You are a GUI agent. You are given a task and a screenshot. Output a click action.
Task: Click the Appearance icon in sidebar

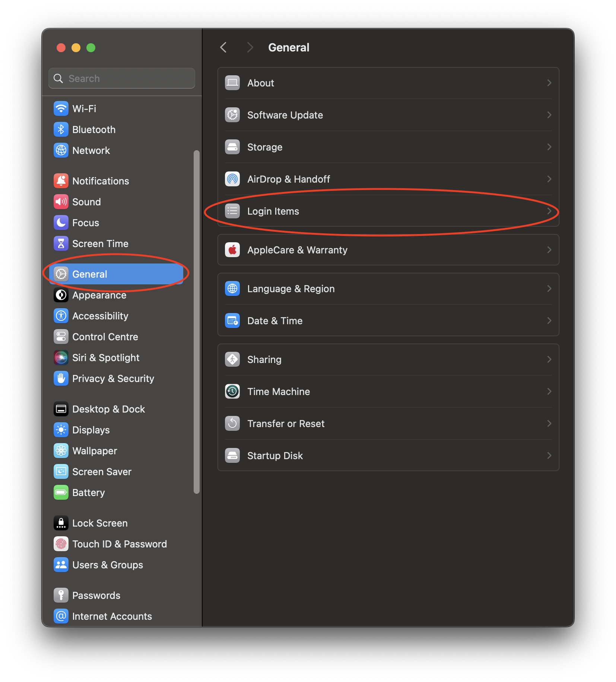(61, 295)
